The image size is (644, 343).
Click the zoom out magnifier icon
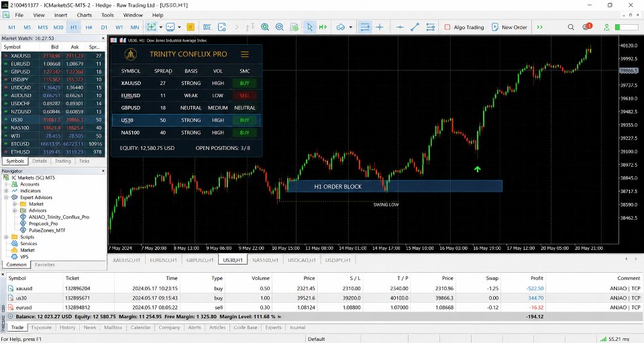tap(280, 27)
